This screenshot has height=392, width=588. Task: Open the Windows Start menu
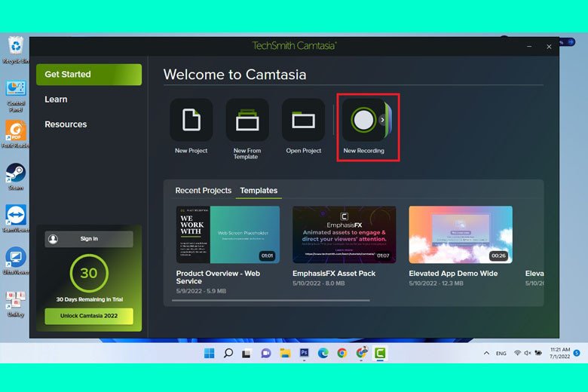coord(210,353)
